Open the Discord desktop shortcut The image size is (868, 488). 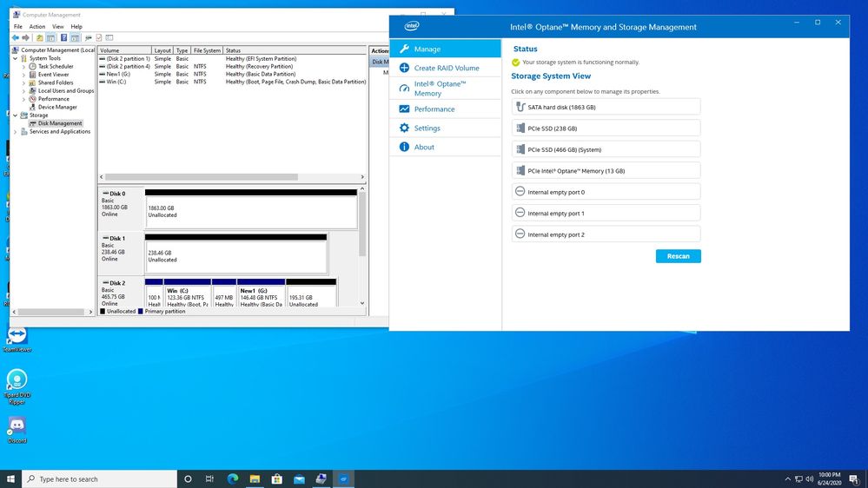[17, 430]
